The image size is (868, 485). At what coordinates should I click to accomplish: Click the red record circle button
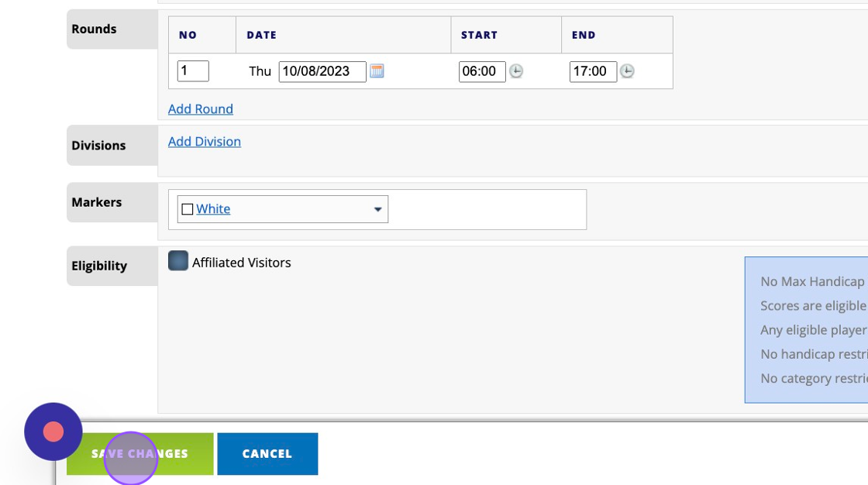53,432
